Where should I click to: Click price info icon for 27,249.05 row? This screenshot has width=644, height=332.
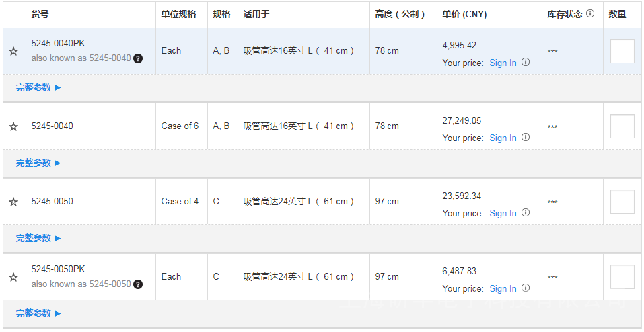[x=526, y=138]
